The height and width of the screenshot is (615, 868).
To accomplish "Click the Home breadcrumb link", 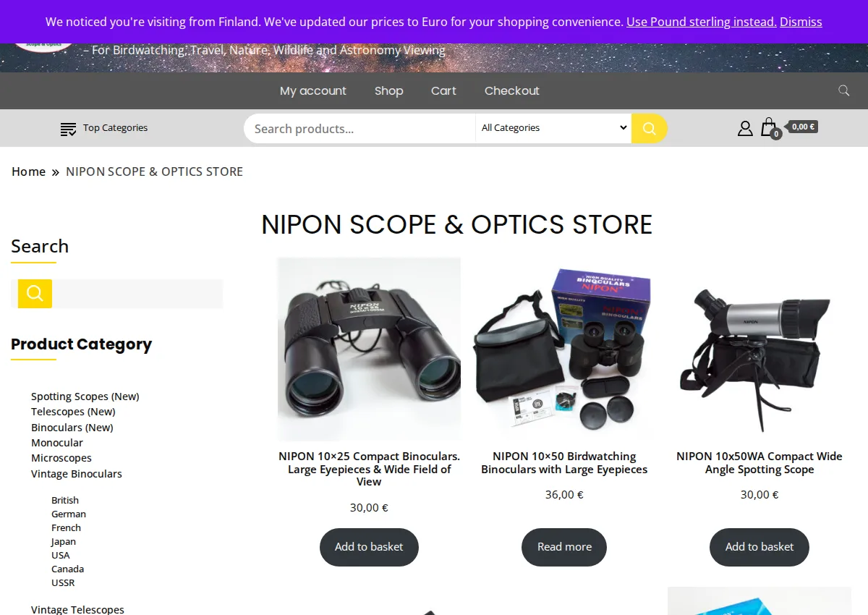I will [x=28, y=171].
